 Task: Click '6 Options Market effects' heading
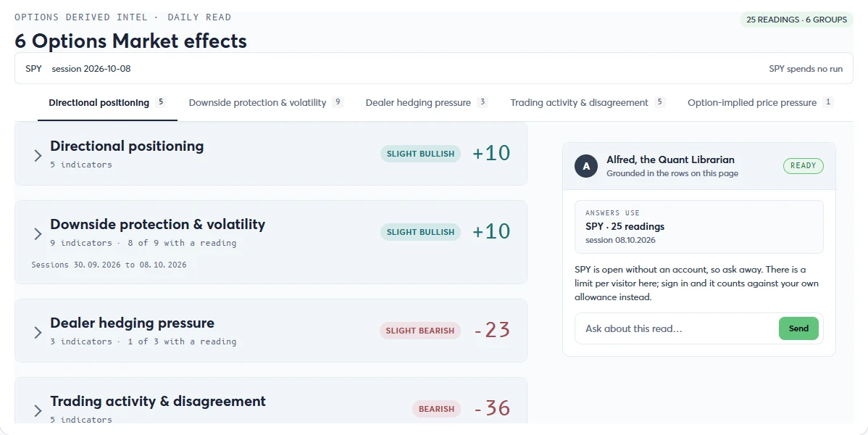[x=130, y=41]
